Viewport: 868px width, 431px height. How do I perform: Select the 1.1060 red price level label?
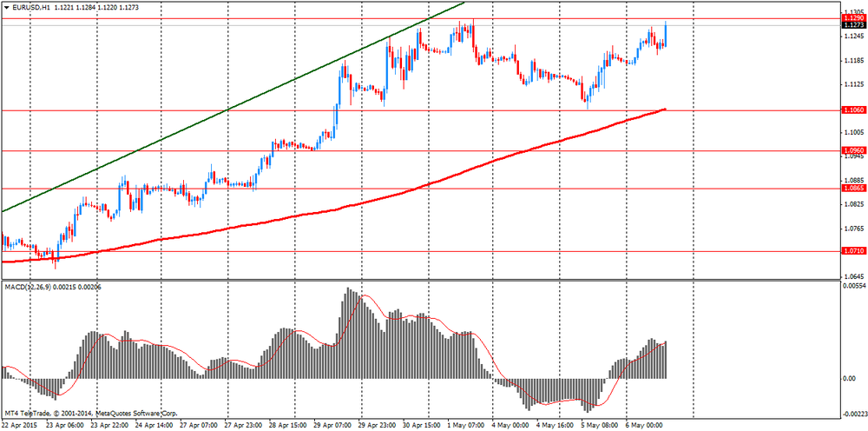coord(852,110)
